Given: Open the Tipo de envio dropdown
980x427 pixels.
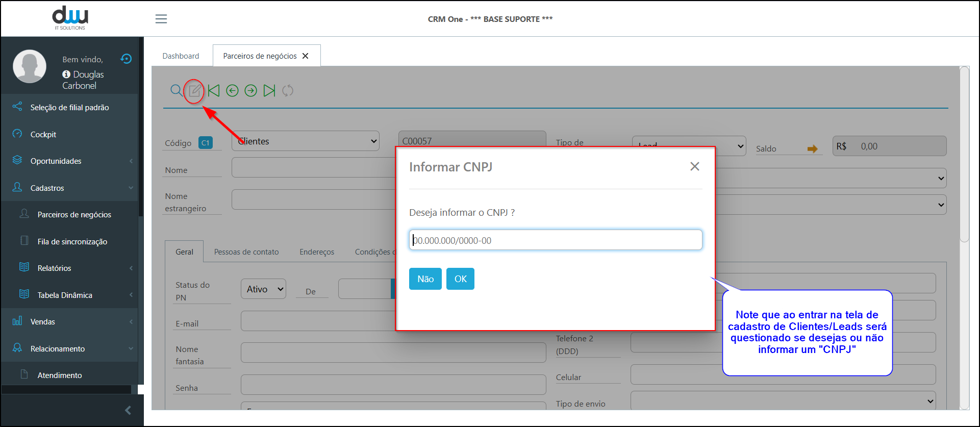Looking at the screenshot, I should (x=783, y=401).
